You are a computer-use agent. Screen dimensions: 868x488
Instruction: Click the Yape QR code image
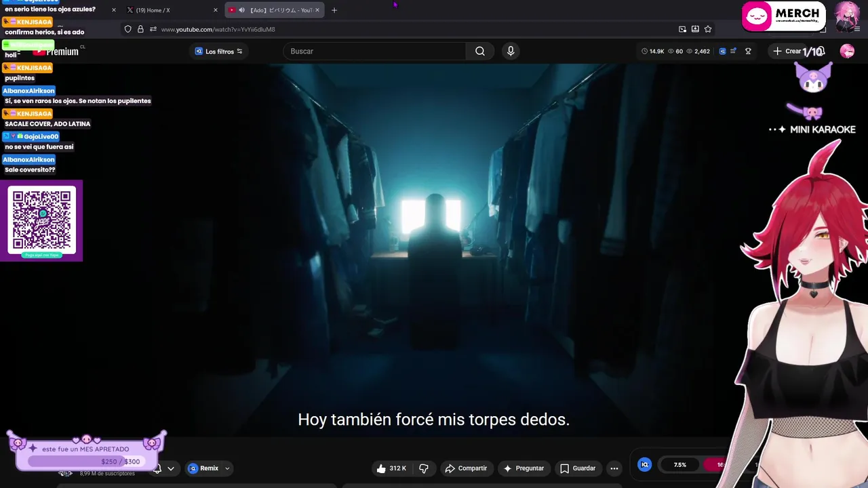(x=41, y=221)
